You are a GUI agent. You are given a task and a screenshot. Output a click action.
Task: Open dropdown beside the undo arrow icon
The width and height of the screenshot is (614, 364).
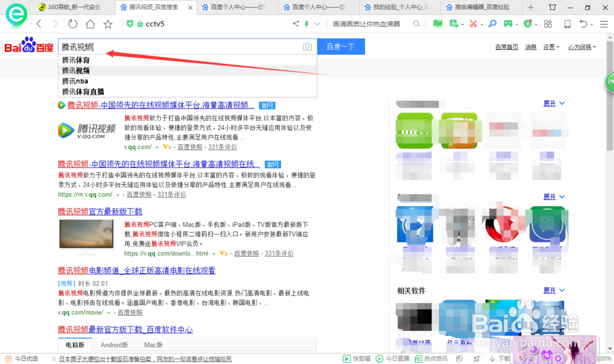591,25
